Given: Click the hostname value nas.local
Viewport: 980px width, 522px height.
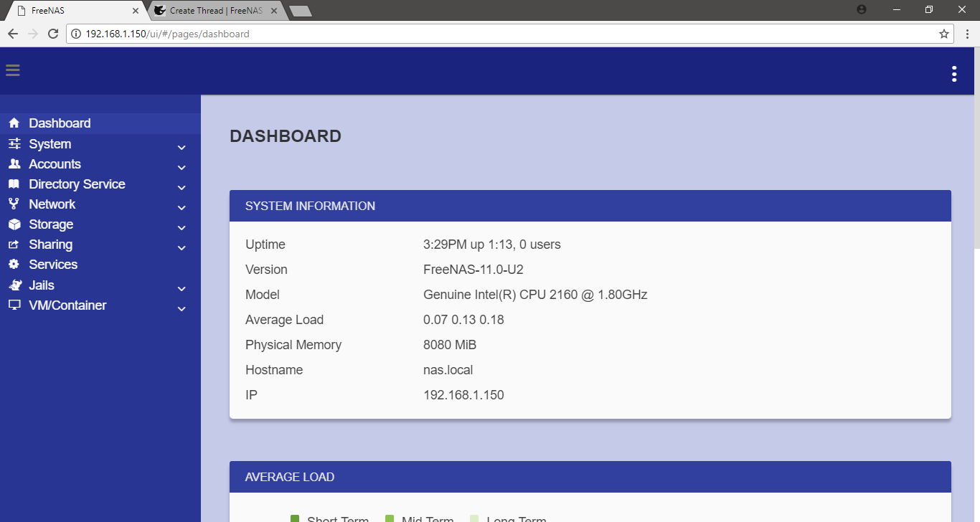Looking at the screenshot, I should tap(448, 370).
